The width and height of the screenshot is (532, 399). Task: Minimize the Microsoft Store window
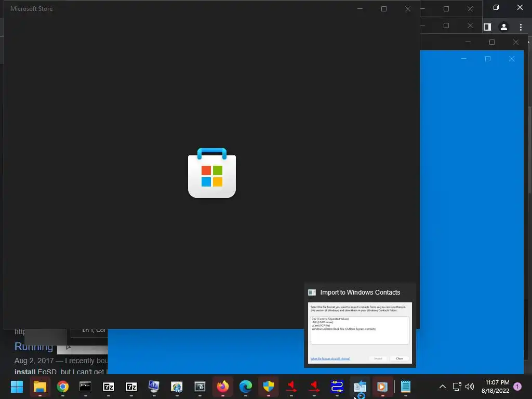360,9
